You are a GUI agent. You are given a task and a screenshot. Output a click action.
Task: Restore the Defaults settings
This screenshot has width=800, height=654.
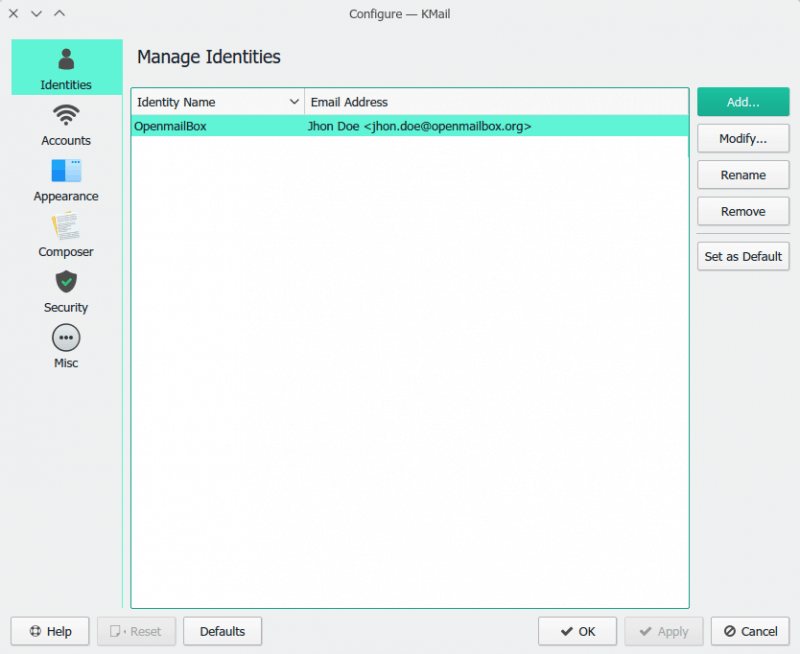pyautogui.click(x=222, y=631)
